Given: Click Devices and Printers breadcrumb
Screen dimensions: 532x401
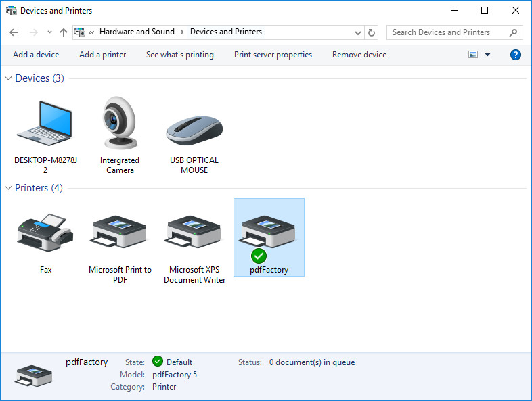Looking at the screenshot, I should pos(226,32).
